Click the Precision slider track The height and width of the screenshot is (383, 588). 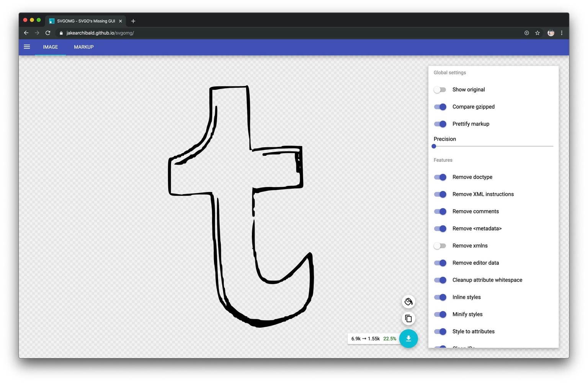click(493, 146)
